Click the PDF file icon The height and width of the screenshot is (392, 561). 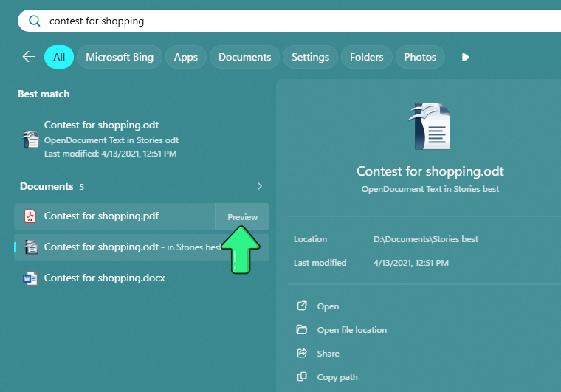coord(30,216)
